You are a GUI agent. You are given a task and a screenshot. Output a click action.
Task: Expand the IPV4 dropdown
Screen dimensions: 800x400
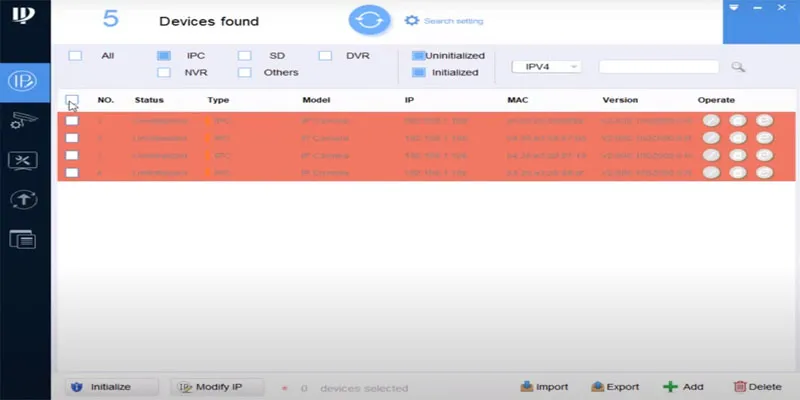coord(546,67)
